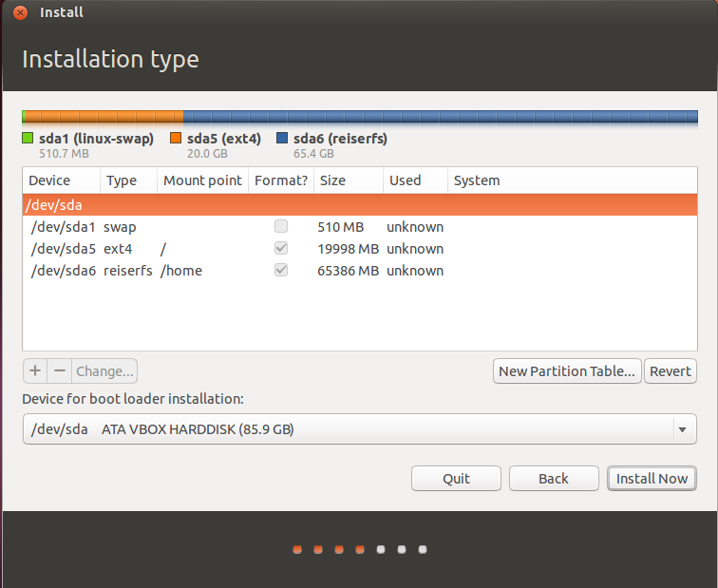Image resolution: width=718 pixels, height=588 pixels.
Task: Toggle format checkbox for /dev/sda1
Action: coord(281,226)
